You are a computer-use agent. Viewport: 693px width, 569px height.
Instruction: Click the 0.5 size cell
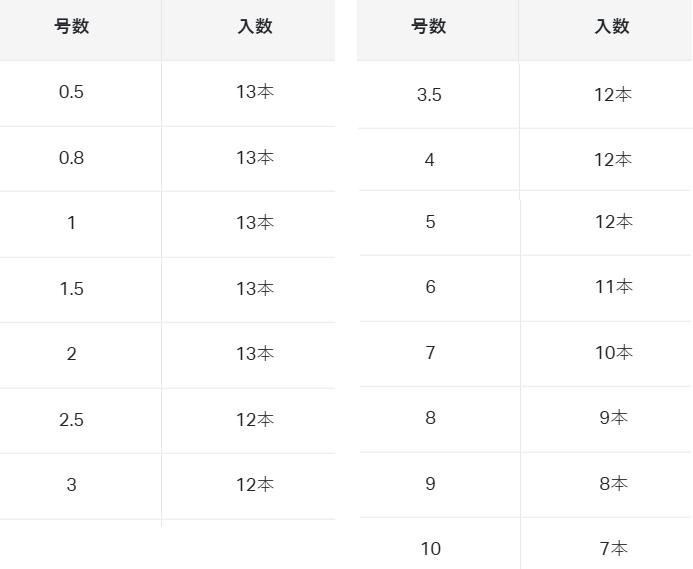(x=71, y=92)
